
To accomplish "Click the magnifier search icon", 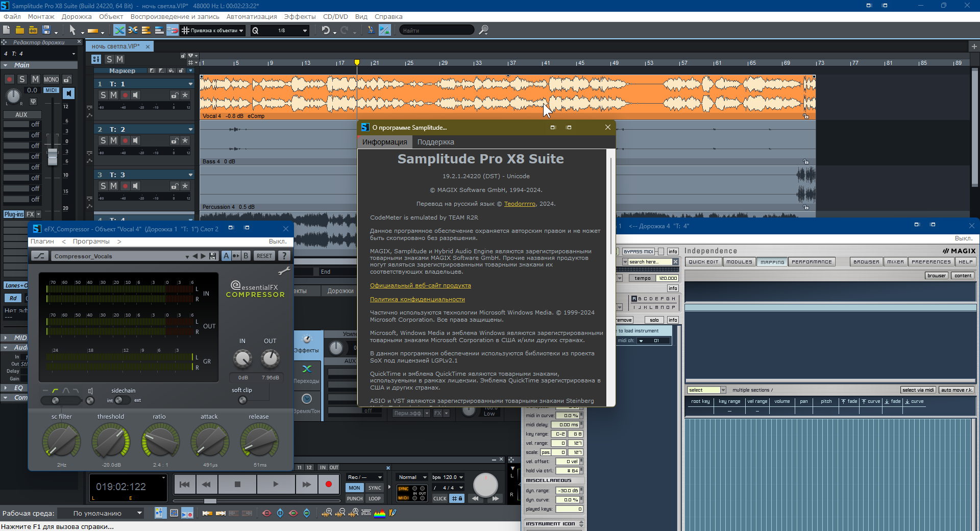I will [483, 30].
